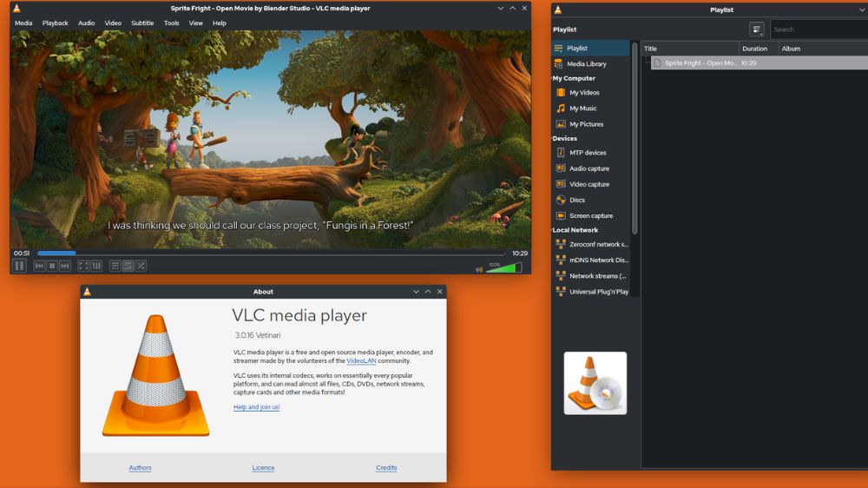Click the large VLC cone logo in About
Screen dimensions: 868x488
click(156, 376)
